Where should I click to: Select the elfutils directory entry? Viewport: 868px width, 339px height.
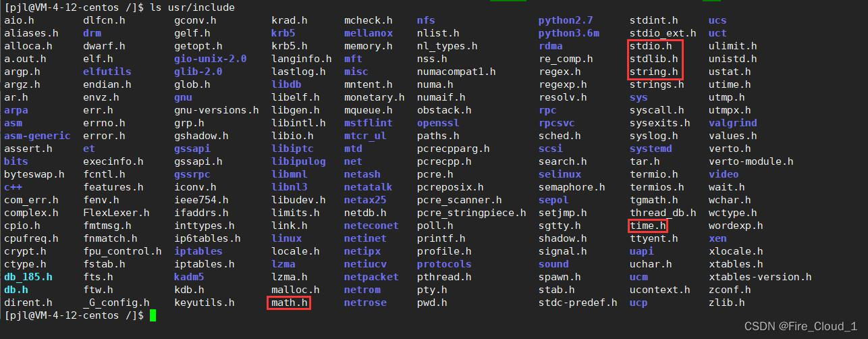[x=107, y=72]
